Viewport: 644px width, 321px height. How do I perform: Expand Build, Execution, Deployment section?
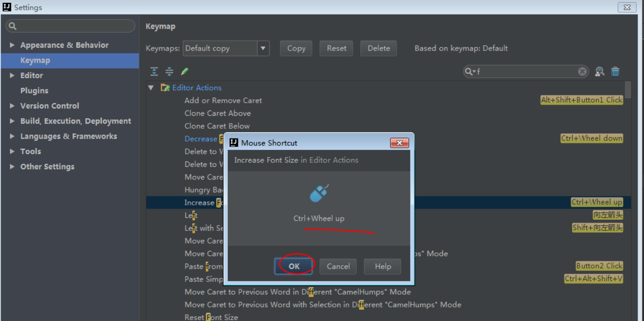(x=12, y=121)
